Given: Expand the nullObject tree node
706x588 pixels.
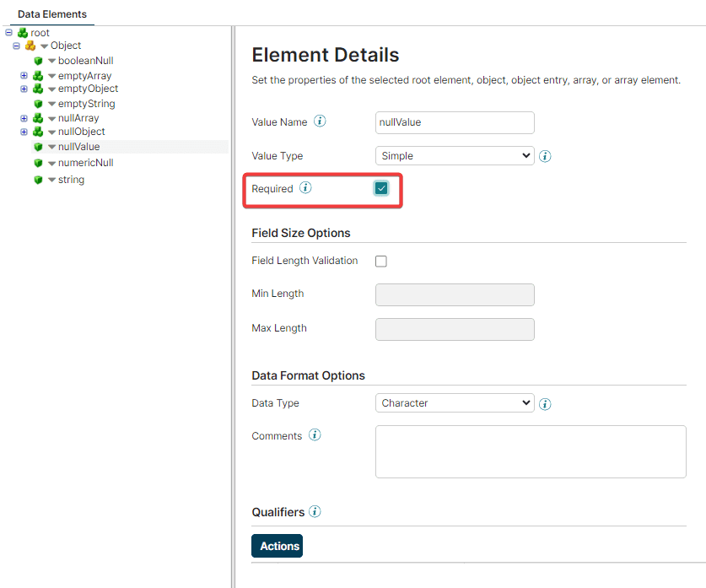Looking at the screenshot, I should (x=24, y=132).
